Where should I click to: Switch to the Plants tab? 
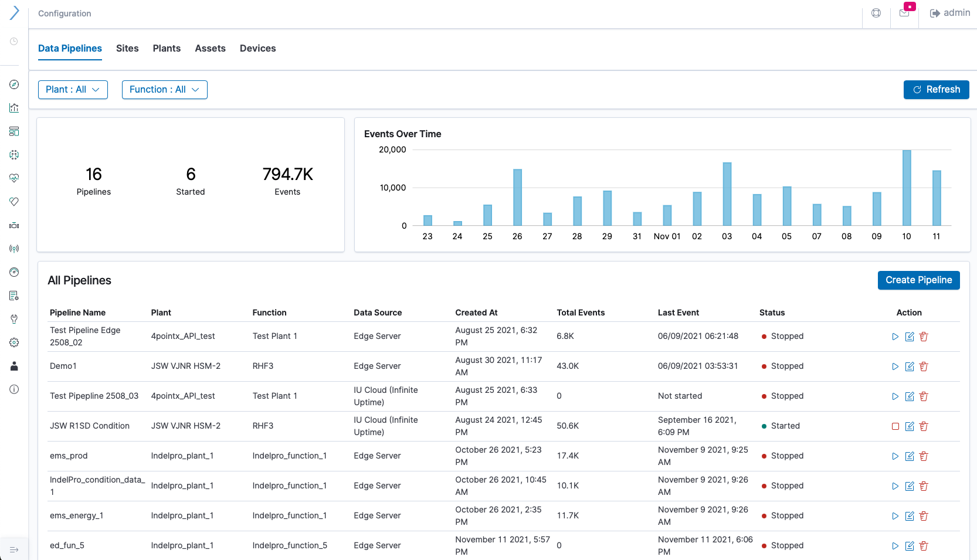click(x=167, y=48)
